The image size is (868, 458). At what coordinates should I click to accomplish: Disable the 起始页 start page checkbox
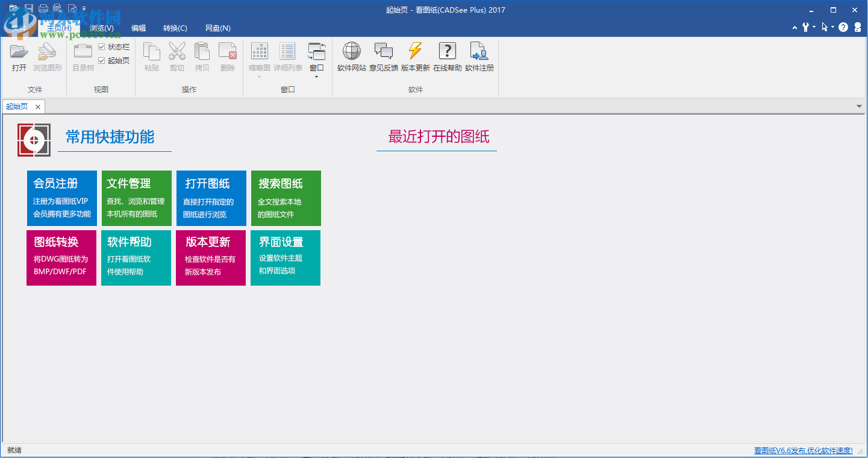102,60
